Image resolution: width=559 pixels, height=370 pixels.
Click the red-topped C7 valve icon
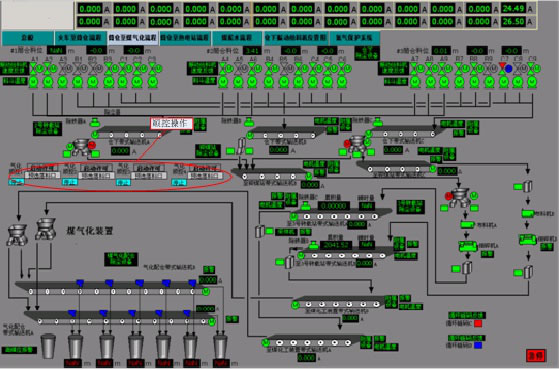pyautogui.click(x=502, y=68)
